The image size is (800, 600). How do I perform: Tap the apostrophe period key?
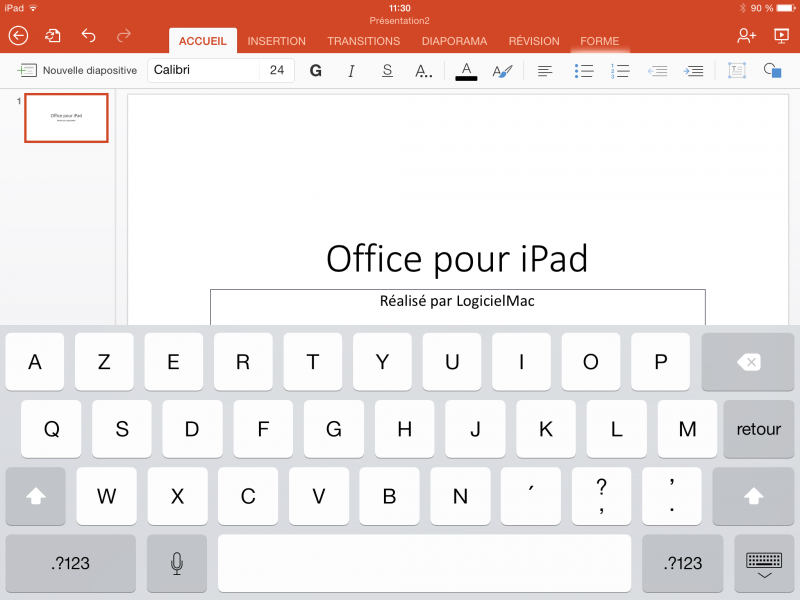(x=672, y=496)
